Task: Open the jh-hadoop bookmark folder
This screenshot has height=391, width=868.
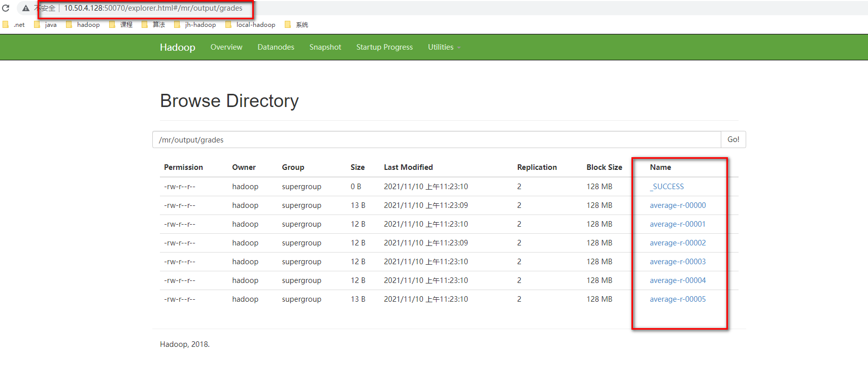Action: (195, 24)
